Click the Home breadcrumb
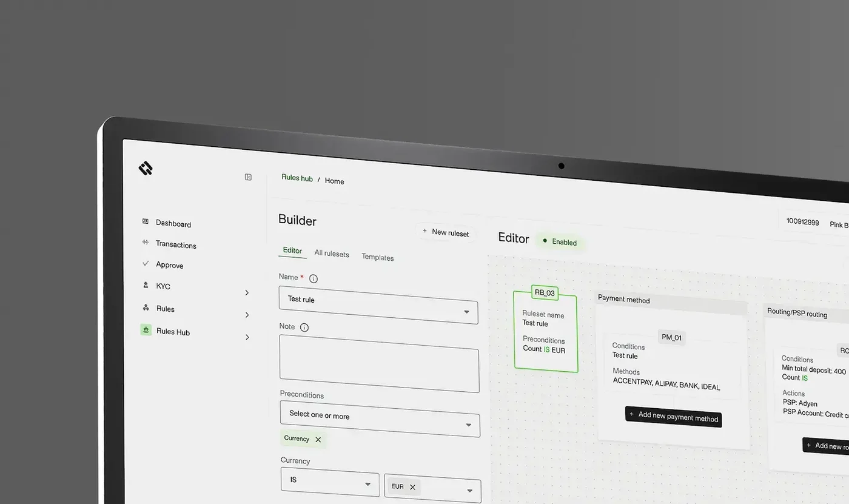This screenshot has width=849, height=504. click(334, 181)
